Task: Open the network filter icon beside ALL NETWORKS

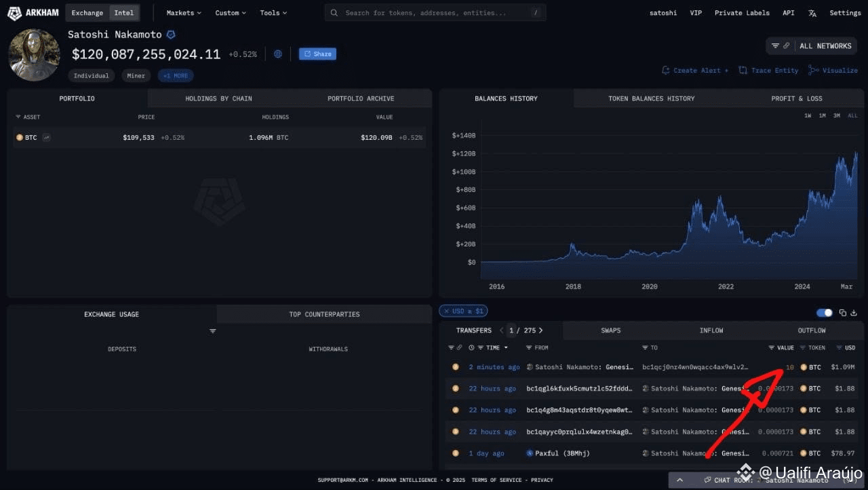Action: pos(776,46)
